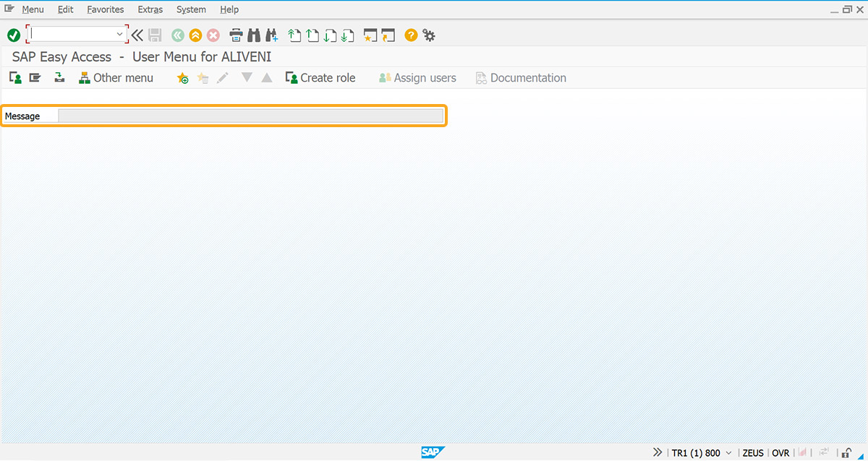Click the orange Exit (log off) icon
This screenshot has width=868, height=461.
(x=195, y=35)
